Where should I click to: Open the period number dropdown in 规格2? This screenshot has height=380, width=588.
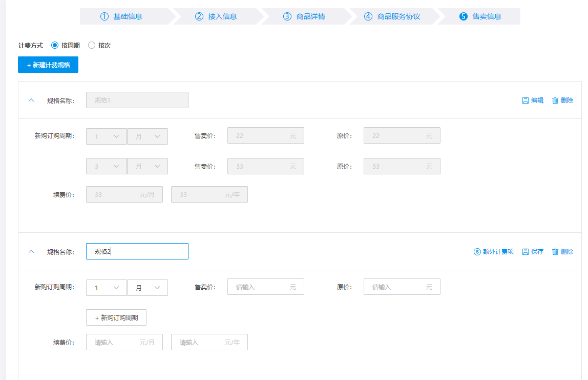pos(107,288)
